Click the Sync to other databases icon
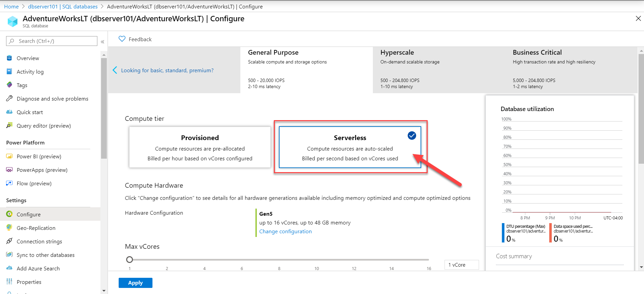This screenshot has height=294, width=644. click(9, 255)
